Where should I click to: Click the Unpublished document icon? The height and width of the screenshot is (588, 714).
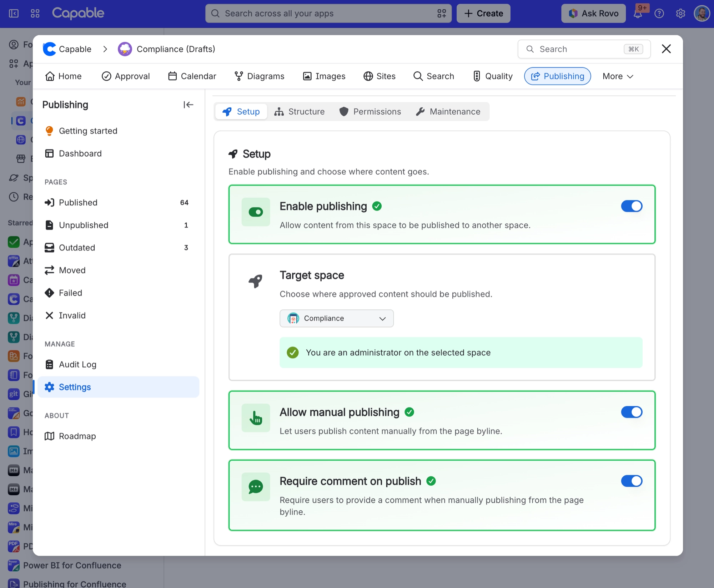coord(49,225)
